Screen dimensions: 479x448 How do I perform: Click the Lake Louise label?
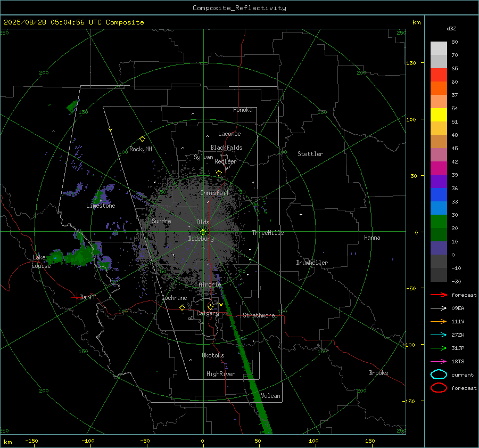coord(41,262)
